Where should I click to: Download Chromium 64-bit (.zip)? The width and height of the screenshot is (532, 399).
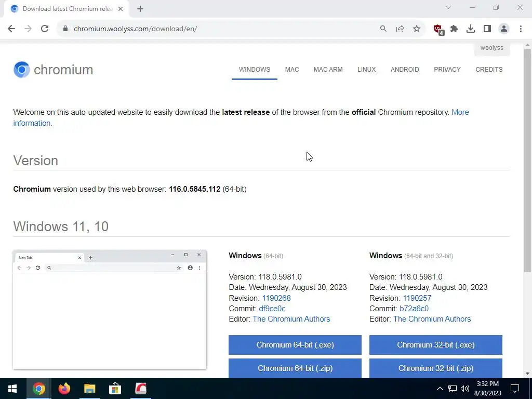point(295,368)
